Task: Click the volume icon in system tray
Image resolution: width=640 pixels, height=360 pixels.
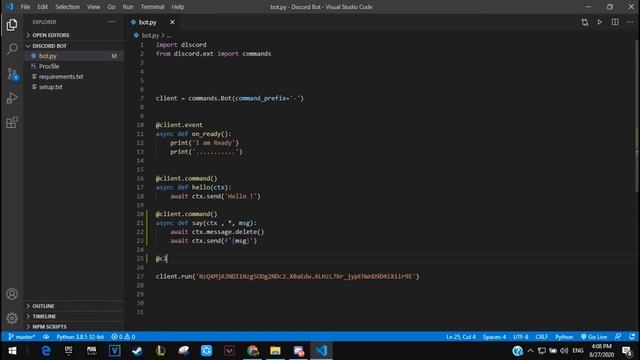Action: tap(564, 351)
